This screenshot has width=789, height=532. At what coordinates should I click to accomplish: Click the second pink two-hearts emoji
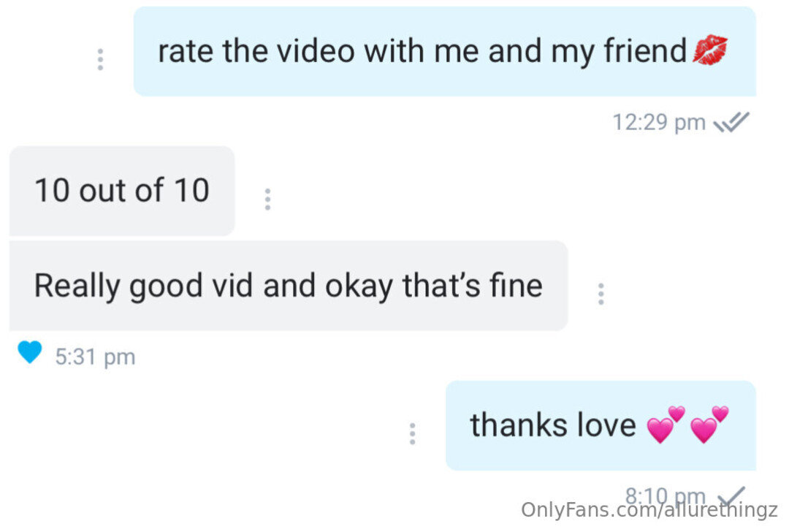tap(709, 425)
